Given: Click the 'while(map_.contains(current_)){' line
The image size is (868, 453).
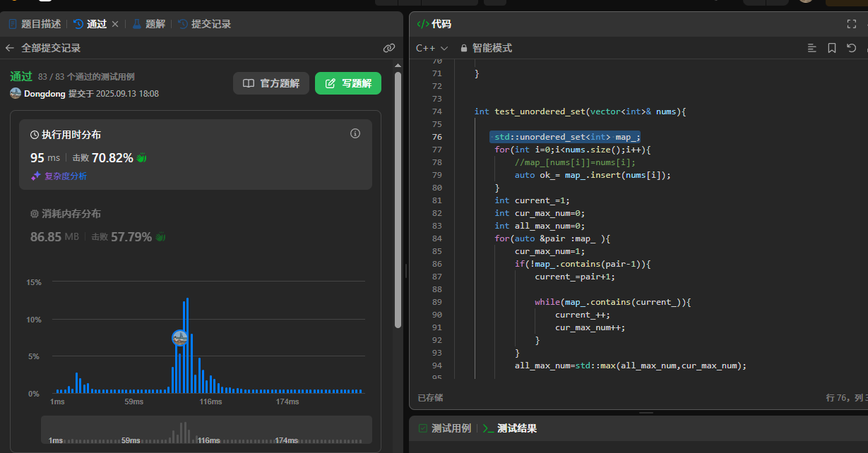Looking at the screenshot, I should tap(612, 302).
